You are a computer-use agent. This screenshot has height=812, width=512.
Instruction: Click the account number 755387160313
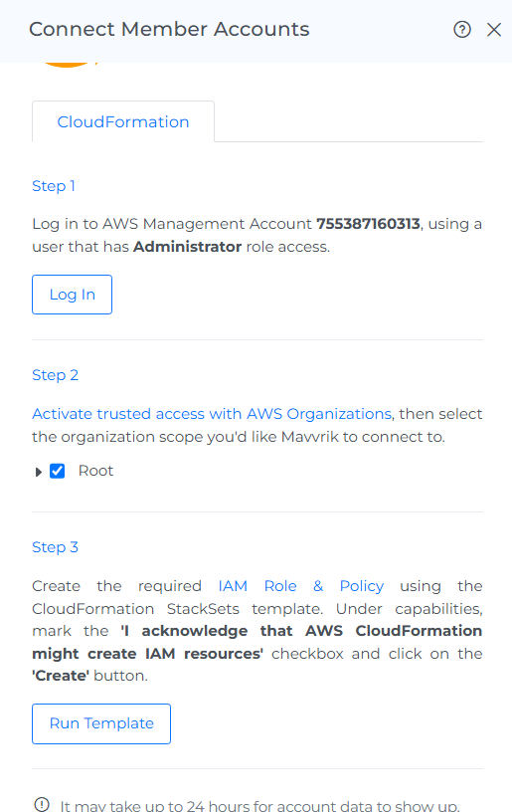pos(368,224)
